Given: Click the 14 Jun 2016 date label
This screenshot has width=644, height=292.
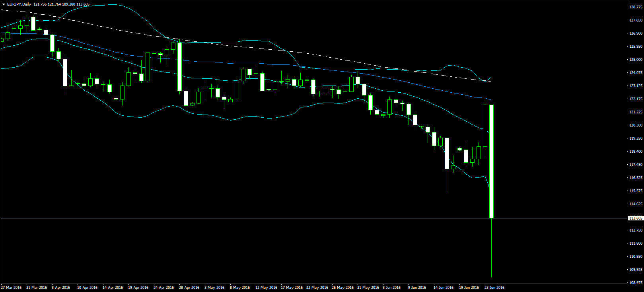Looking at the screenshot, I should tap(444, 287).
